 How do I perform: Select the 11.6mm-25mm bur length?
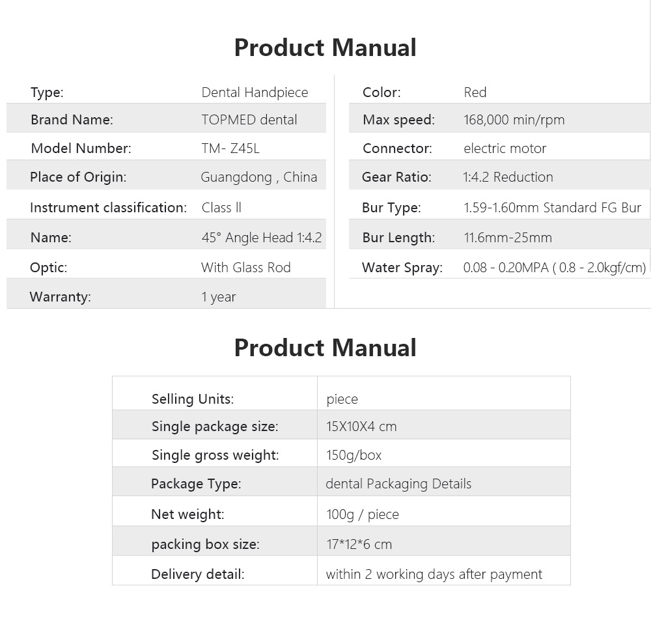(x=508, y=238)
